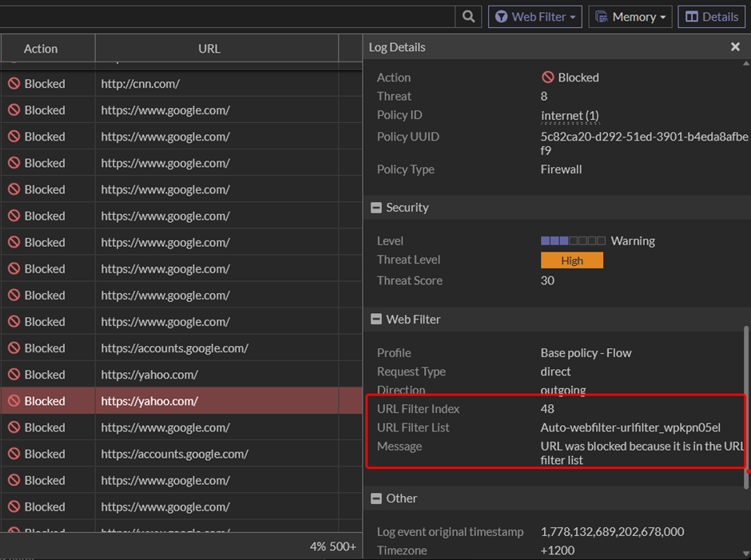Click the Policy Type value Firewall
751x560 pixels.
[561, 169]
